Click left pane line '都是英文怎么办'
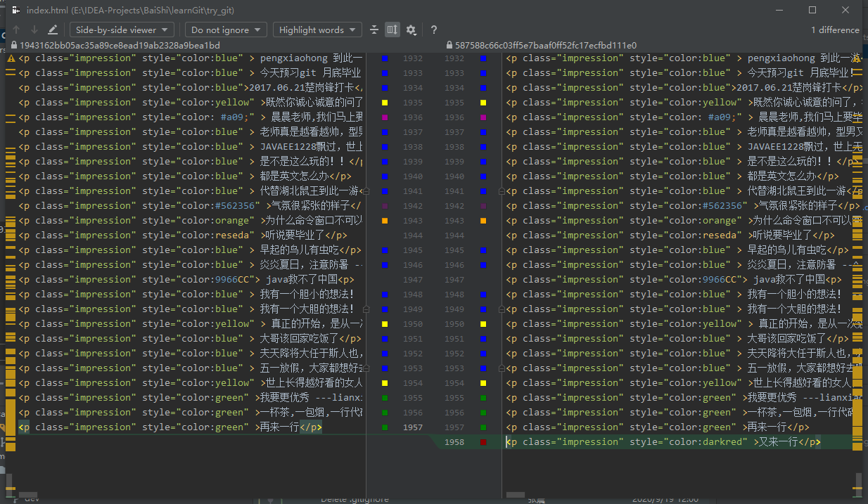The height and width of the screenshot is (504, 868). point(184,176)
